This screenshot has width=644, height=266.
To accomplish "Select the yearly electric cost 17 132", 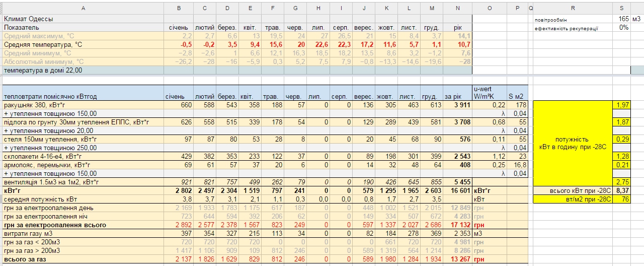I will (x=458, y=225).
